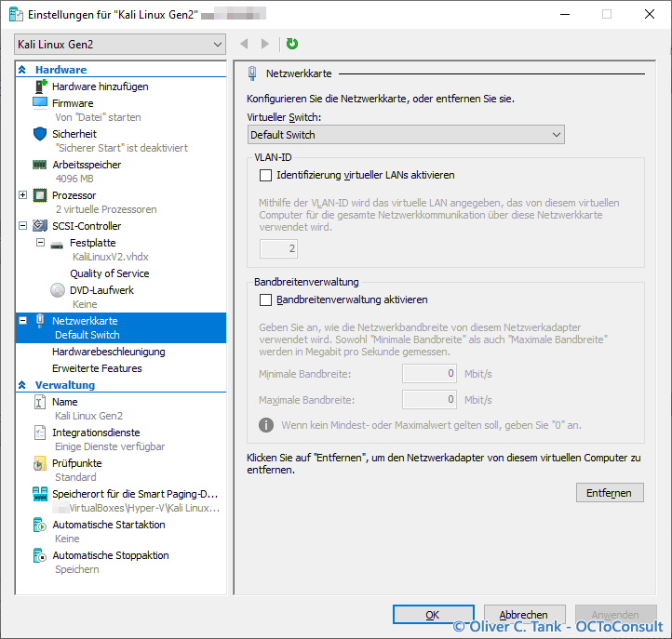
Task: Click 'Sicherer Start' ist deaktiviert text
Action: 122,148
